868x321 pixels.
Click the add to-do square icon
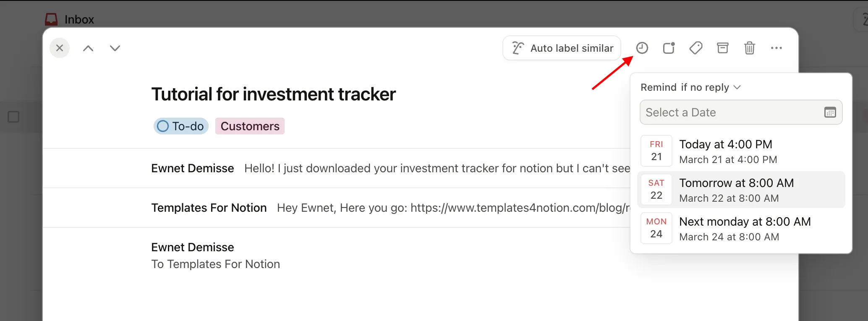pyautogui.click(x=669, y=48)
